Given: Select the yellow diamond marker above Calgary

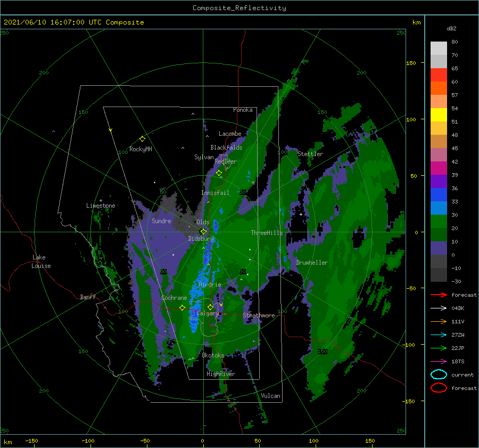Looking at the screenshot, I should pos(210,307).
